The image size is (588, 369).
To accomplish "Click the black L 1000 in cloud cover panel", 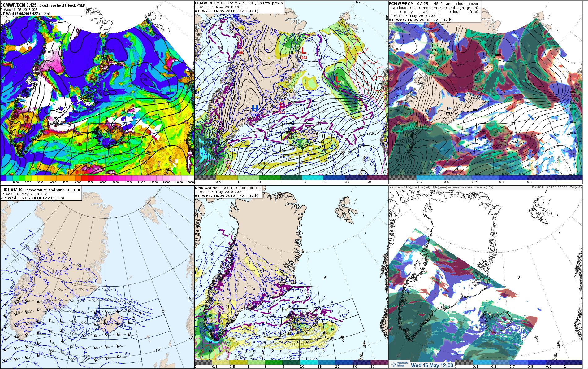I will [433, 47].
